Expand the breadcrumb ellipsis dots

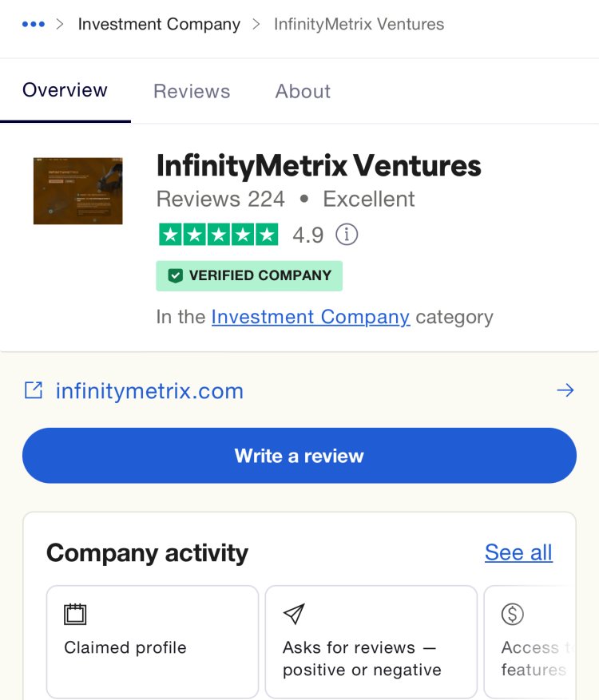click(x=34, y=24)
